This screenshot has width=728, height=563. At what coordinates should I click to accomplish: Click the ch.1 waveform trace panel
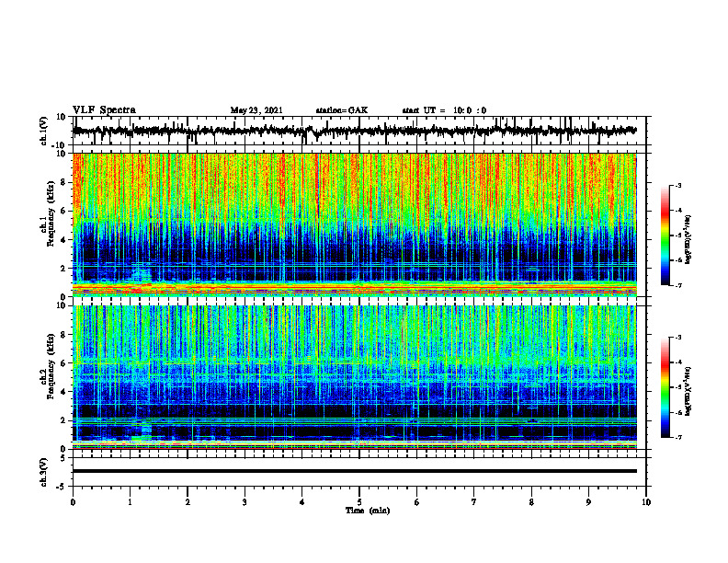(359, 131)
